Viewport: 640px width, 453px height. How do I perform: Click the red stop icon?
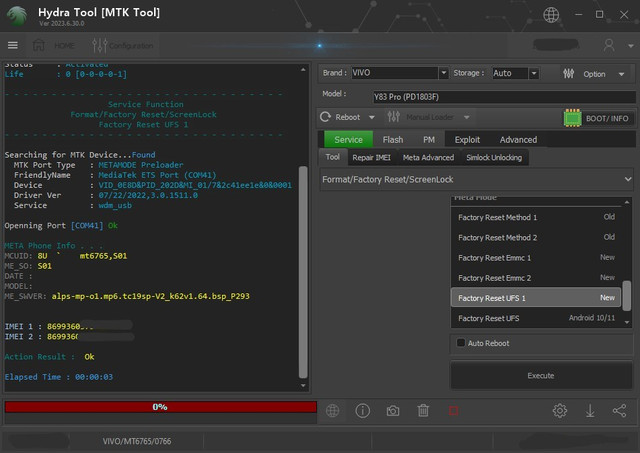tap(453, 411)
